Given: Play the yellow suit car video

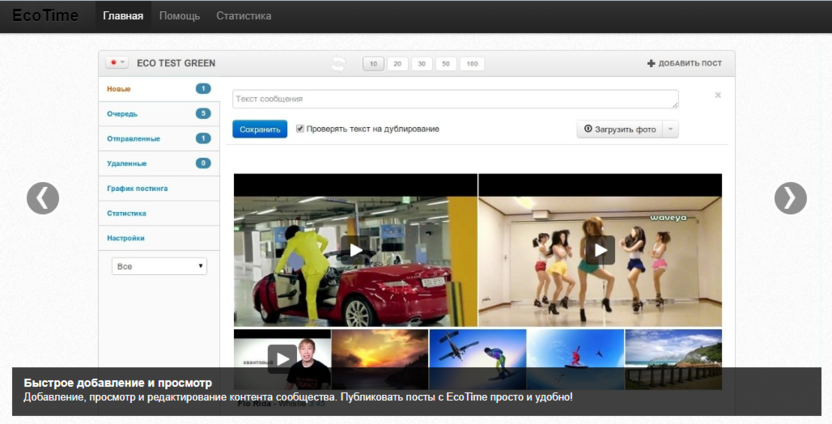Looking at the screenshot, I should [355, 249].
